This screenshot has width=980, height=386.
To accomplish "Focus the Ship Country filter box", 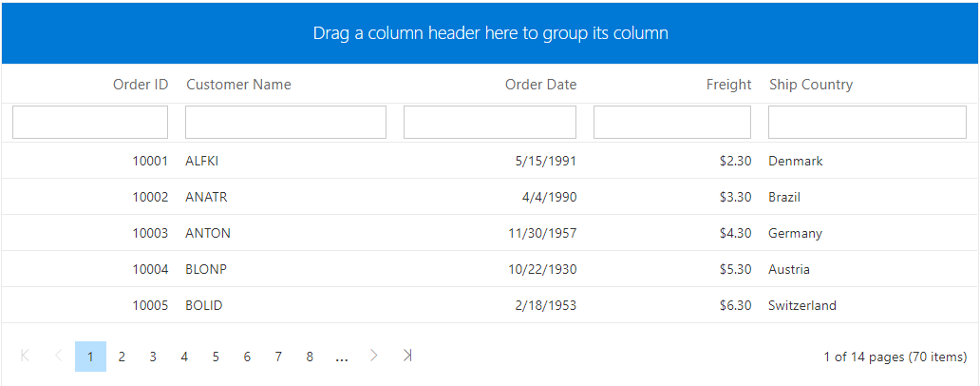I will click(x=868, y=122).
